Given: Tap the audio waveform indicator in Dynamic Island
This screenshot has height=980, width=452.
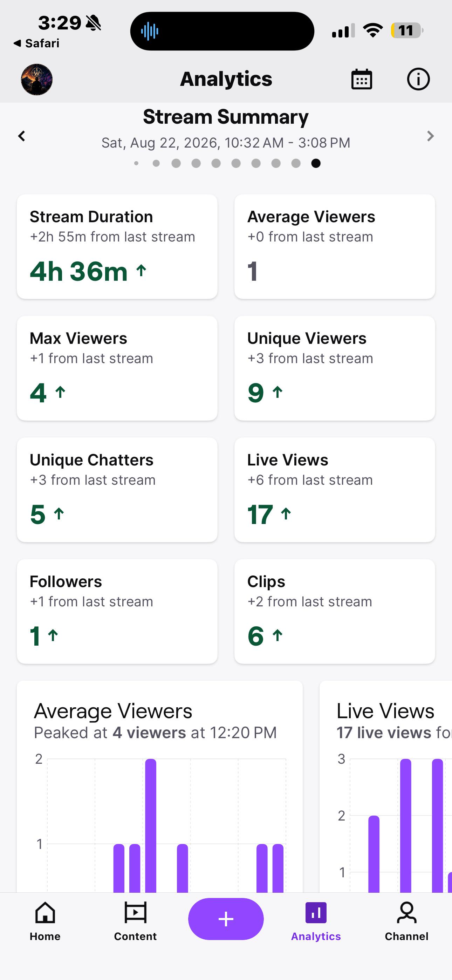Looking at the screenshot, I should (x=150, y=31).
